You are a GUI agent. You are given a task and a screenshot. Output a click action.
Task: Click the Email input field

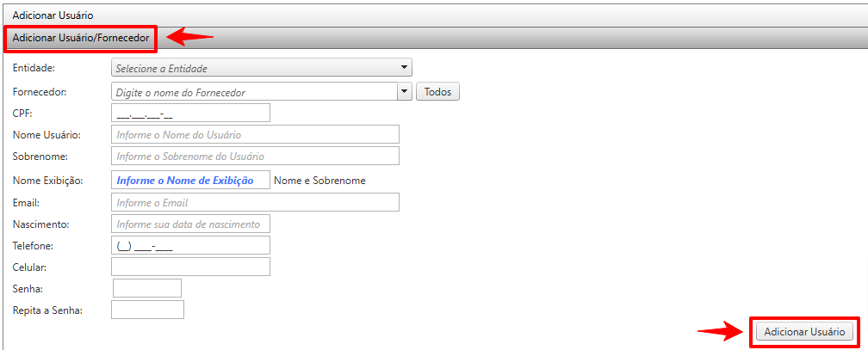pos(256,202)
